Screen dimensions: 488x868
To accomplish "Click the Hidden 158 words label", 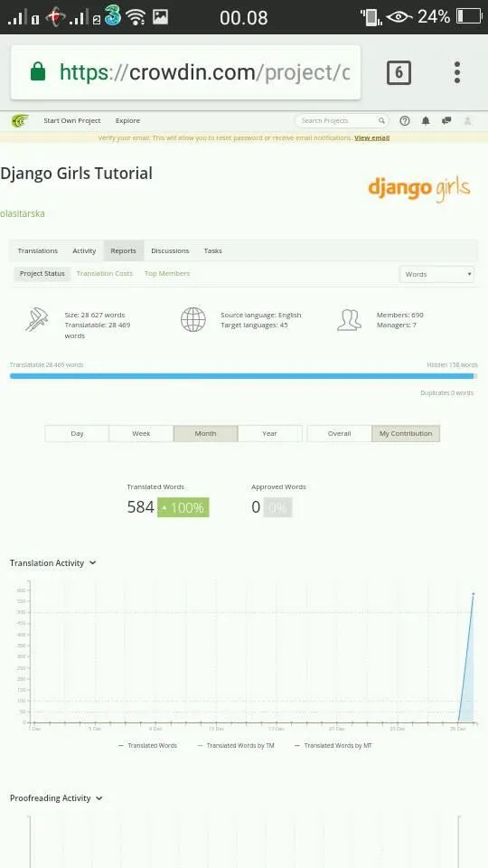I will pos(452,365).
